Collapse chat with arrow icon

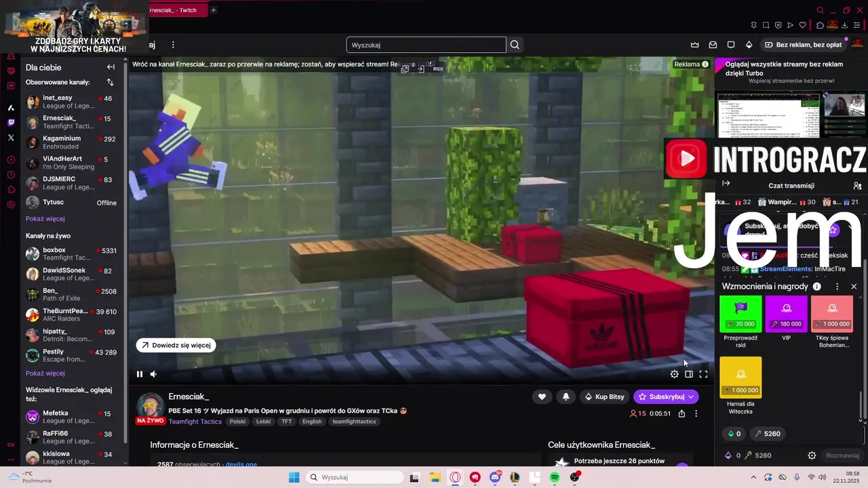[726, 183]
